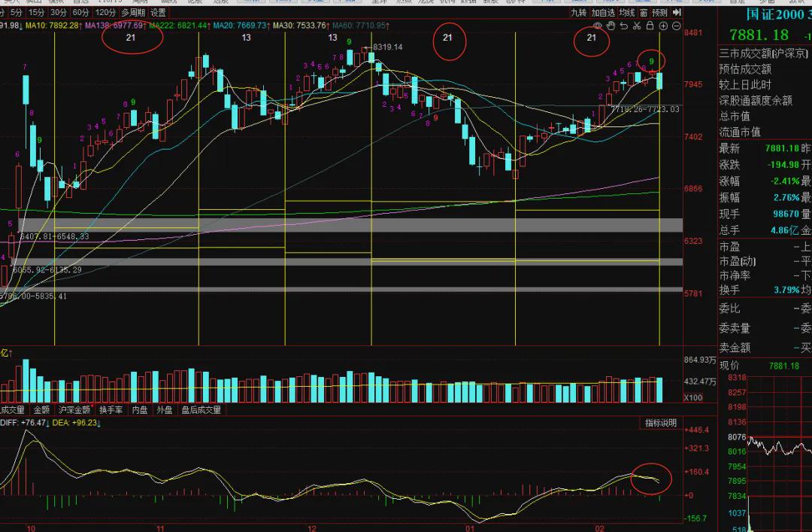The width and height of the screenshot is (812, 532).
Task: Click the undo arrow icon
Action: 624,26
